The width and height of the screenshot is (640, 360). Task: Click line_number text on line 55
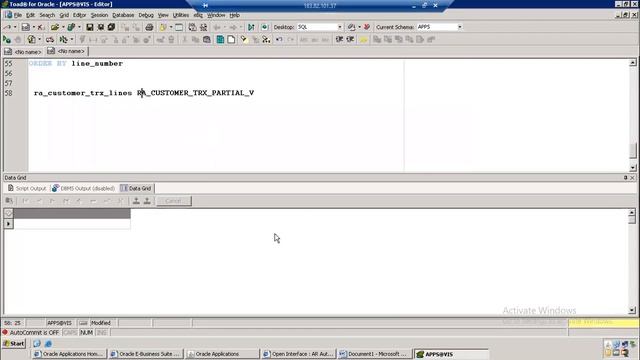(97, 64)
